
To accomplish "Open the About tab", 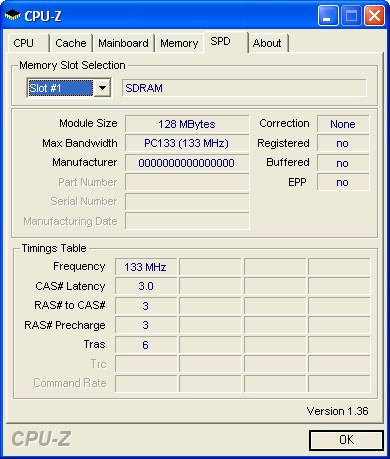I will 268,43.
